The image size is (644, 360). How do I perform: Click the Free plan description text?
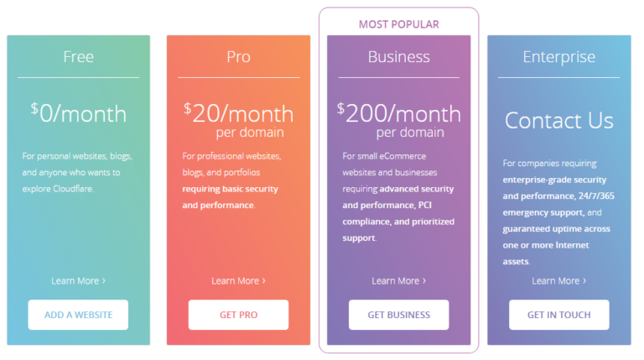click(x=77, y=173)
